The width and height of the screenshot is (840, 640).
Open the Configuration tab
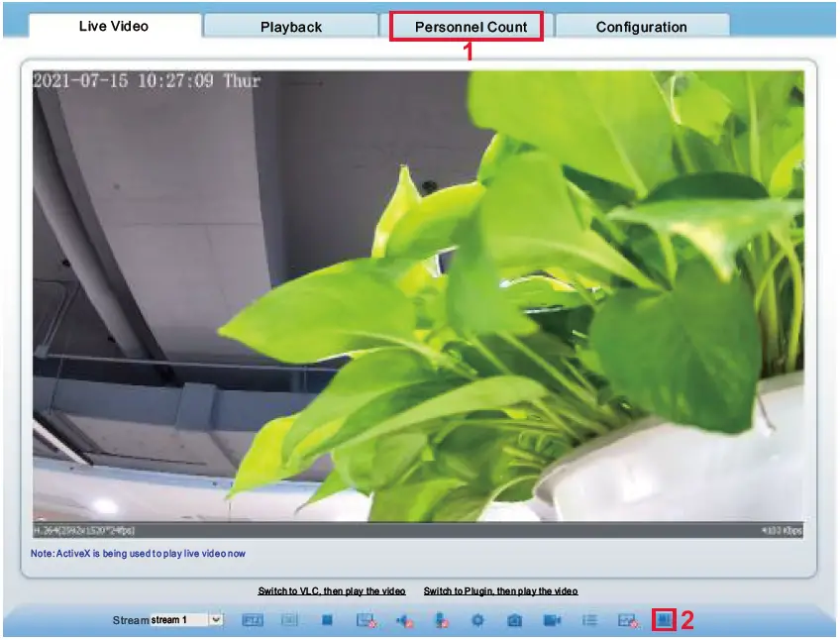pyautogui.click(x=641, y=27)
